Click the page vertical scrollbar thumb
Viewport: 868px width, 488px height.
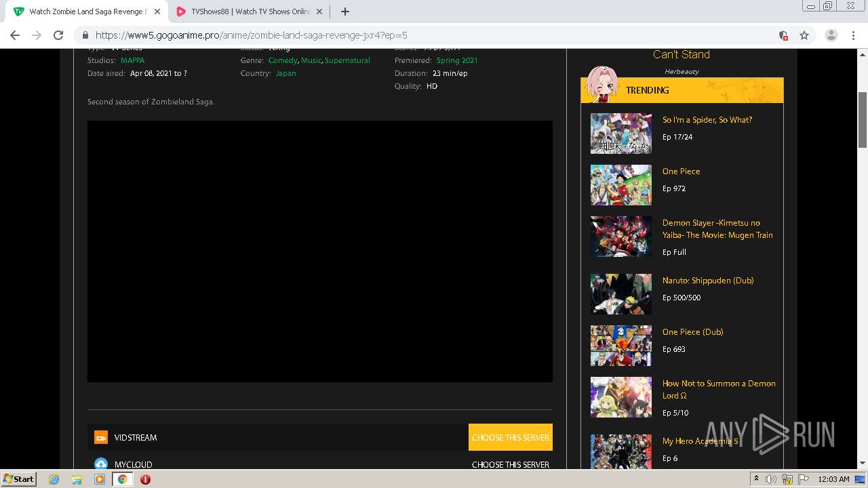coord(863,119)
